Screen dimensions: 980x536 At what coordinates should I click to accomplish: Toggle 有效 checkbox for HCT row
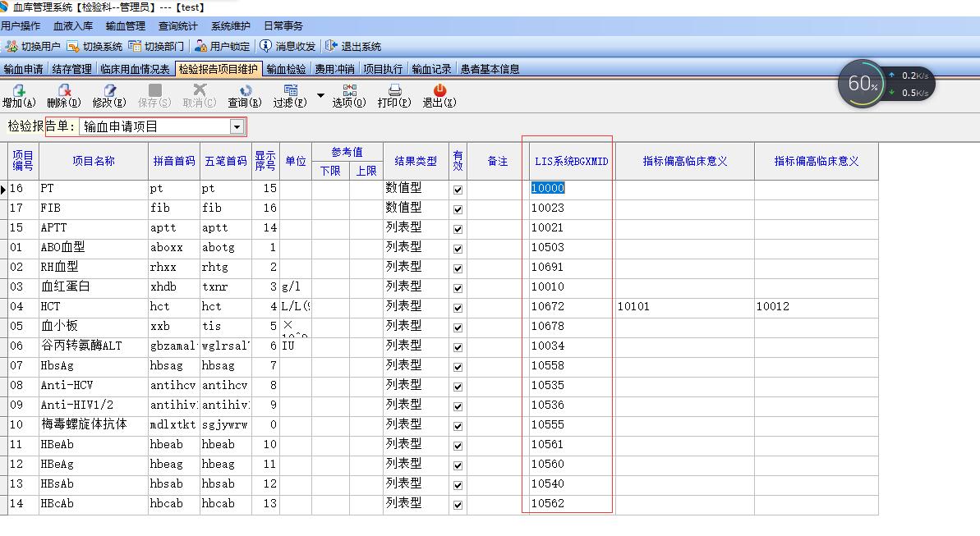click(458, 308)
